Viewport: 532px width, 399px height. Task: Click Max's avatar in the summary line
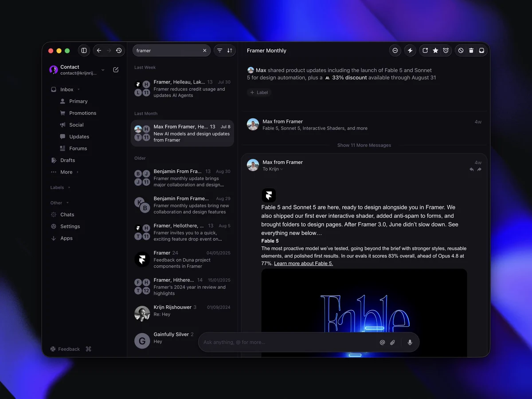tap(250, 70)
